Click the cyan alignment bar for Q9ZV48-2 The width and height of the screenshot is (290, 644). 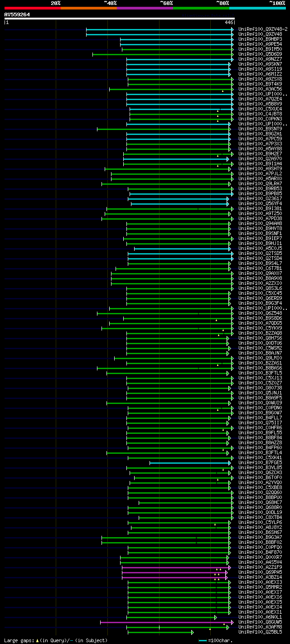pyautogui.click(x=160, y=29)
